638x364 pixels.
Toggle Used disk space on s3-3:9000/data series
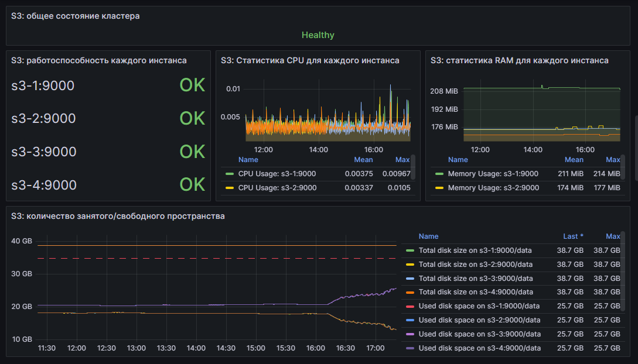[479, 334]
